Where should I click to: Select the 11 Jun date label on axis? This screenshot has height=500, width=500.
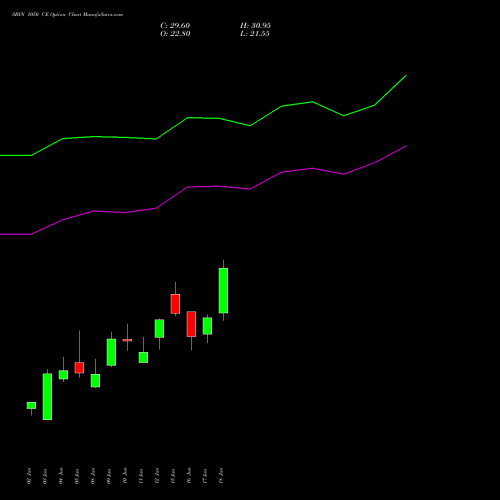tap(141, 476)
